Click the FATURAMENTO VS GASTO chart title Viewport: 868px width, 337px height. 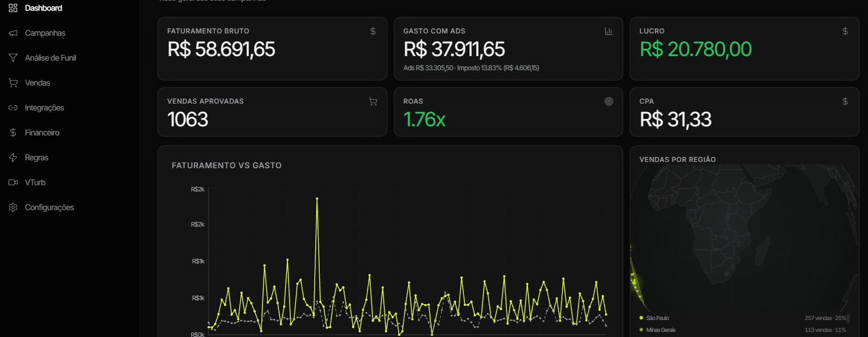click(227, 165)
